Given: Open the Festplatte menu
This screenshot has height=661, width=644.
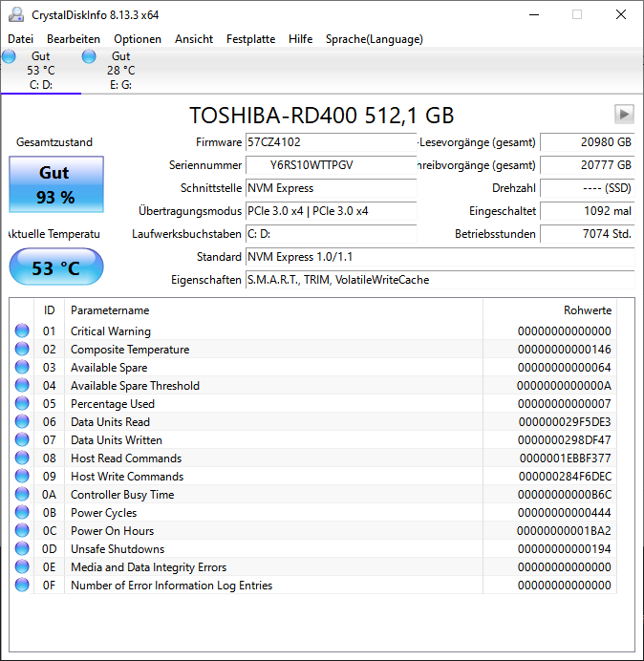Looking at the screenshot, I should coord(250,39).
